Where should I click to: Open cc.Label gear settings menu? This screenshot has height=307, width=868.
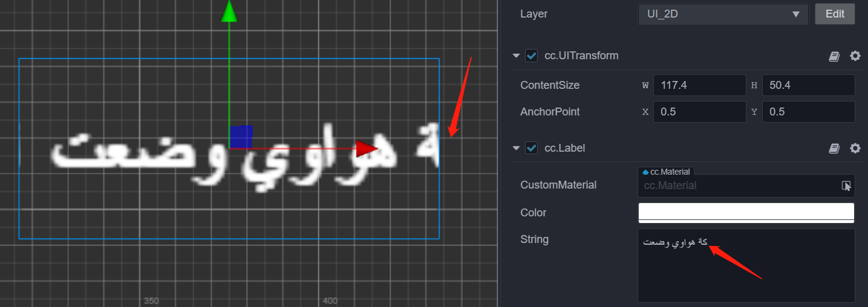pyautogui.click(x=855, y=148)
